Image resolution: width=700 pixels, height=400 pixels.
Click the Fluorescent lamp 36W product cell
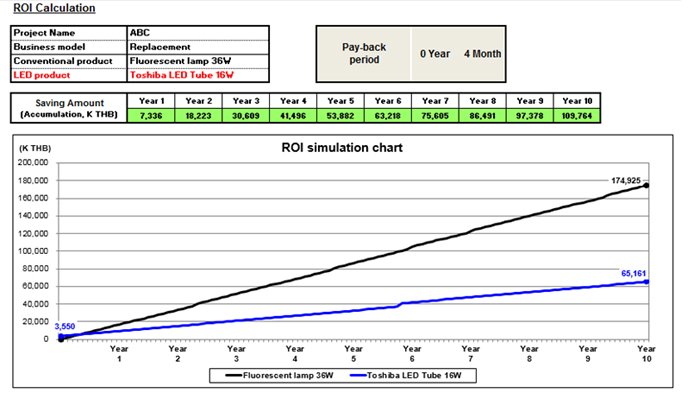(x=198, y=61)
